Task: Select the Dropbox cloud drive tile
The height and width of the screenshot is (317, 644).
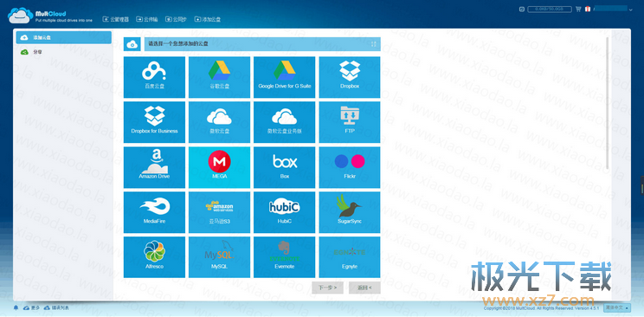Action: (350, 77)
